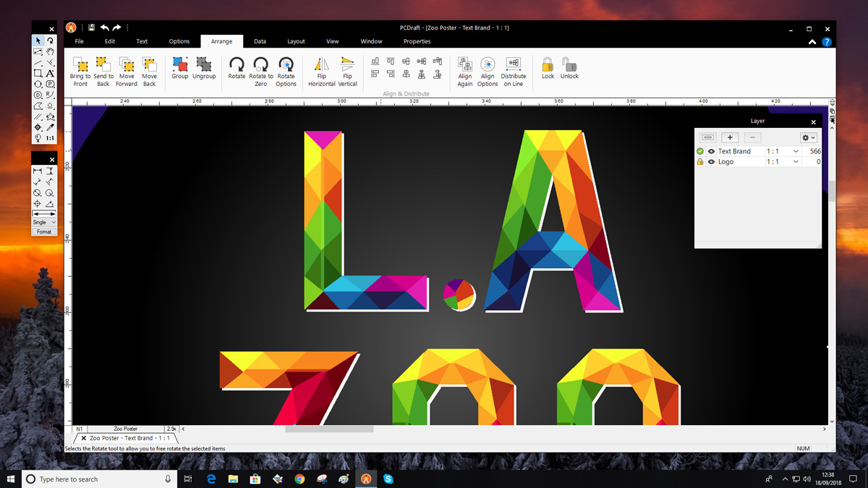Image resolution: width=868 pixels, height=488 pixels.
Task: Select the text tool in the tool palette
Action: point(50,73)
